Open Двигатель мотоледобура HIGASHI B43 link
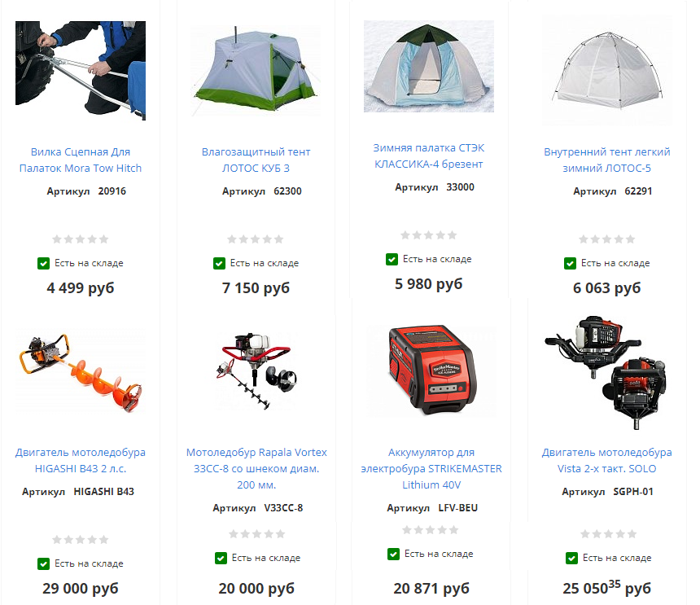 [x=81, y=460]
